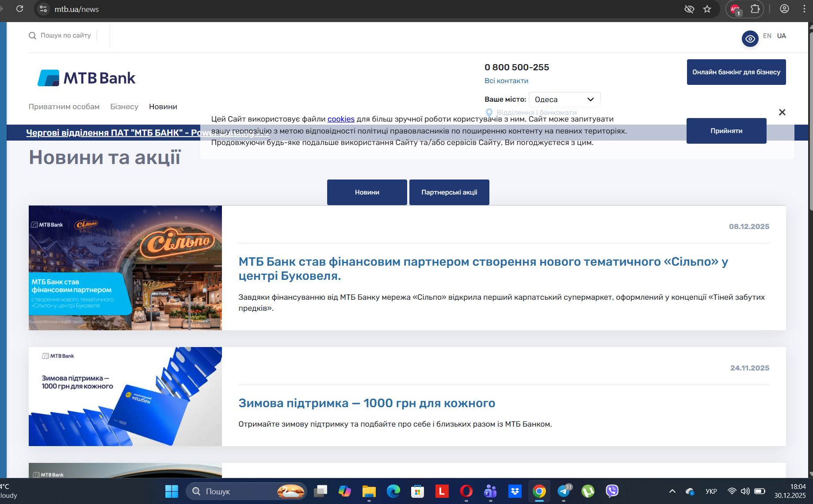This screenshot has width=813, height=504.
Task: Open Chrome's three-dot menu
Action: [x=804, y=9]
